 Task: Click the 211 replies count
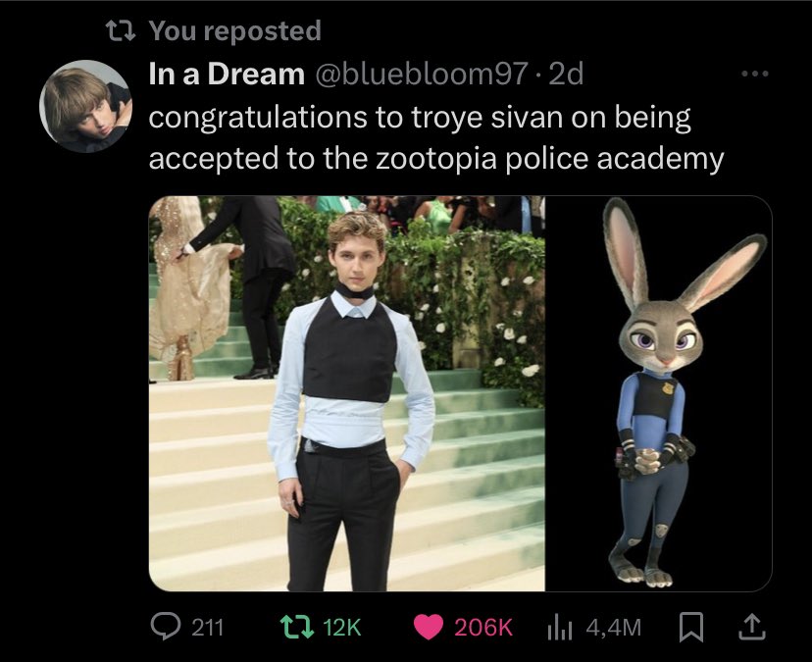[x=208, y=628]
